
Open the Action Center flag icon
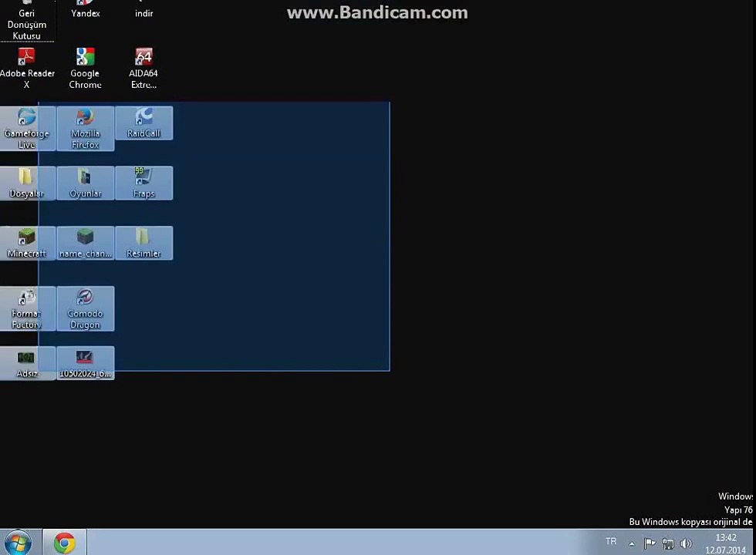(650, 543)
